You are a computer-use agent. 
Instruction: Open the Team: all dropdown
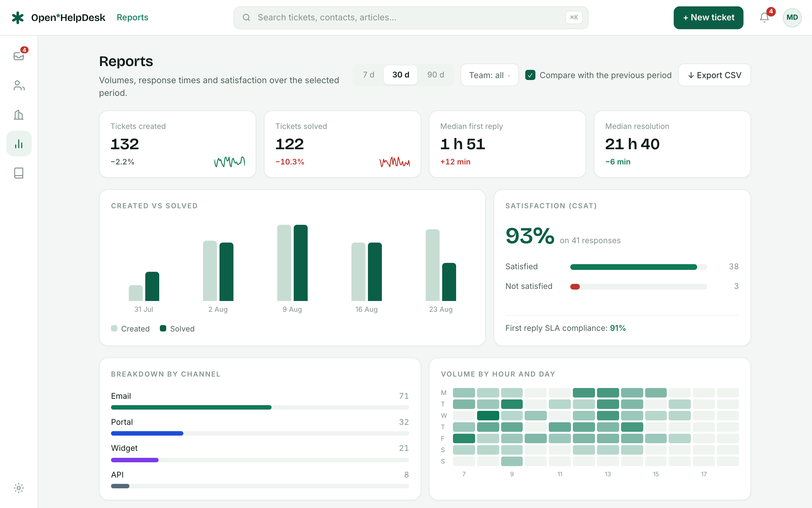tap(489, 75)
